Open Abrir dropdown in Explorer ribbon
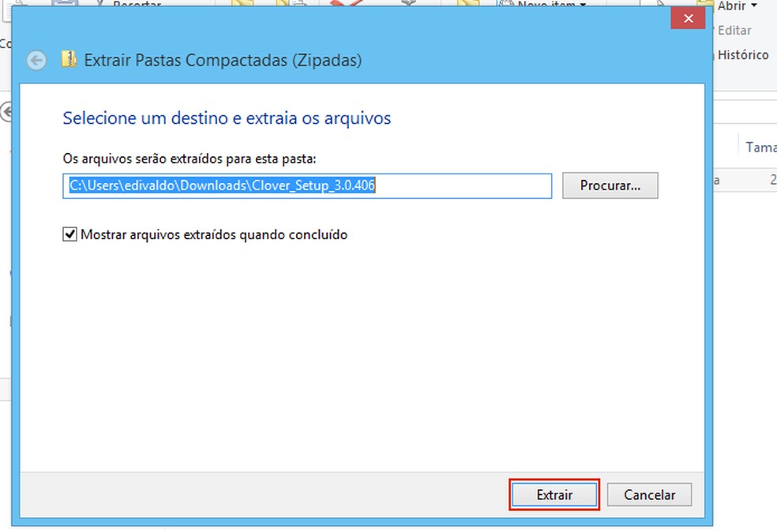This screenshot has width=777, height=532. click(x=738, y=6)
